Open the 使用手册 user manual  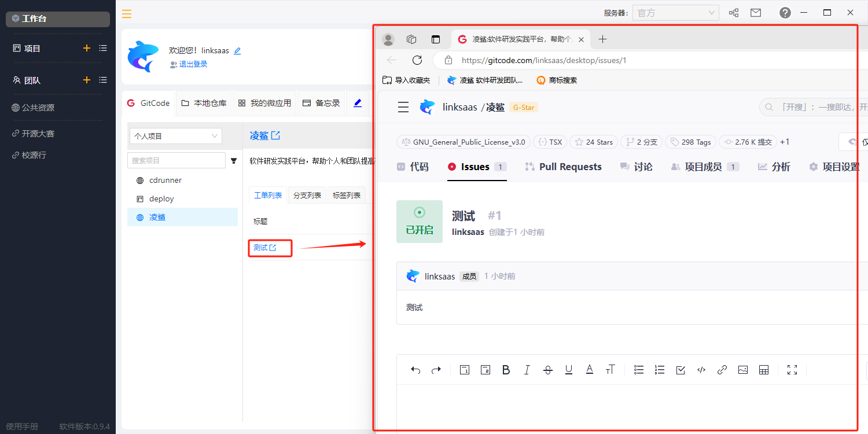click(x=22, y=426)
